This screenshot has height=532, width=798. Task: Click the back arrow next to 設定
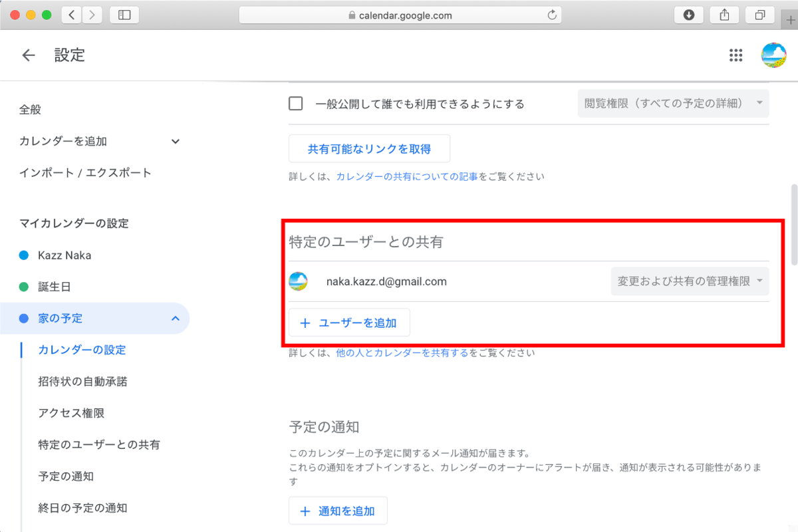click(28, 55)
